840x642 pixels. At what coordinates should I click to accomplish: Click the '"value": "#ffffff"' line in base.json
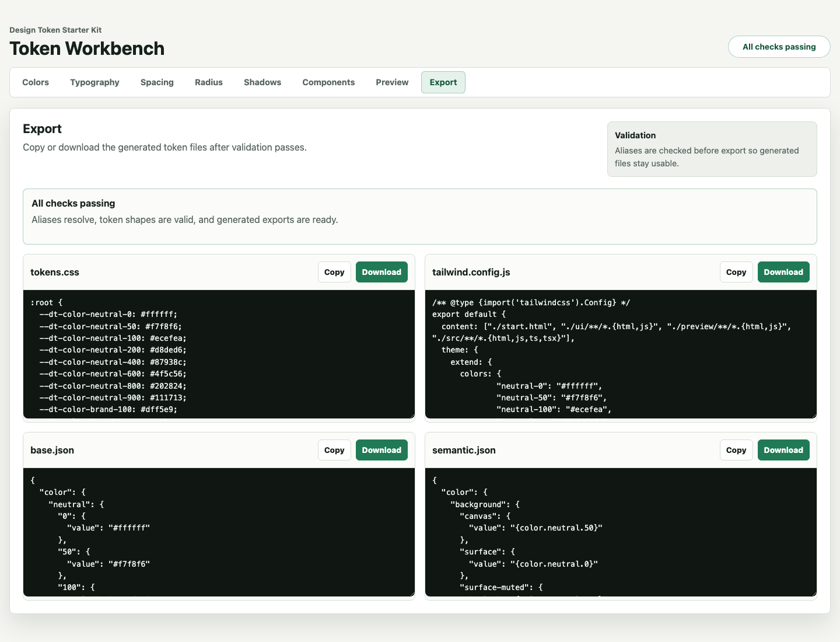point(108,528)
